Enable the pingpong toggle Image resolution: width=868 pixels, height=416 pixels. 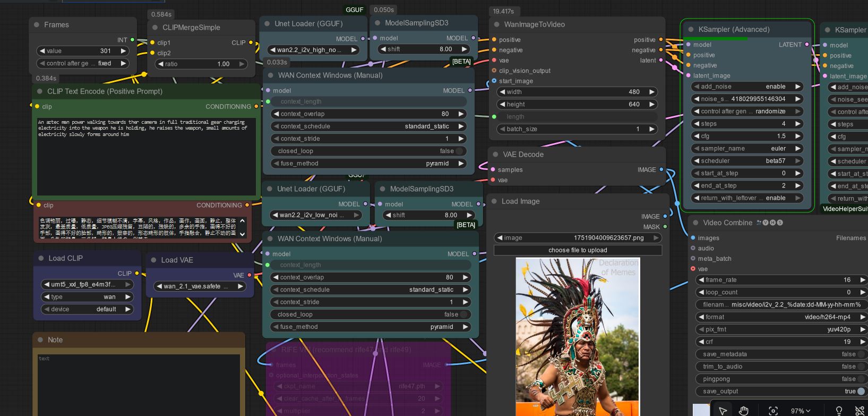pos(860,379)
